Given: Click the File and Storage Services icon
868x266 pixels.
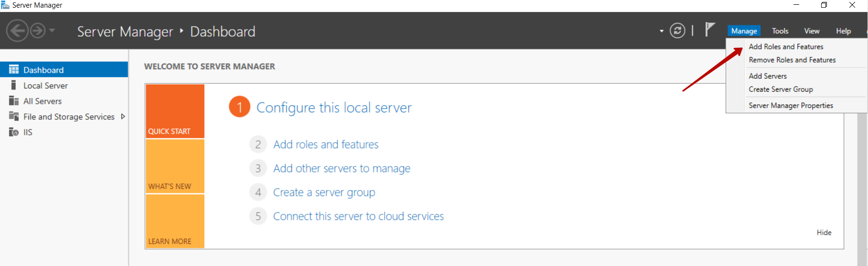Looking at the screenshot, I should point(13,117).
